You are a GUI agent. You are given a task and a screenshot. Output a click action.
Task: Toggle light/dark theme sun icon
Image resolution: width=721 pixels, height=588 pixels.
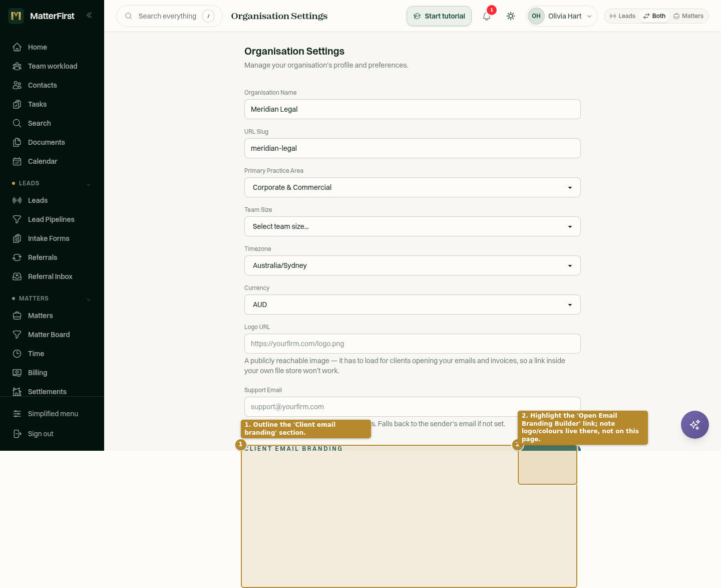[x=511, y=16]
